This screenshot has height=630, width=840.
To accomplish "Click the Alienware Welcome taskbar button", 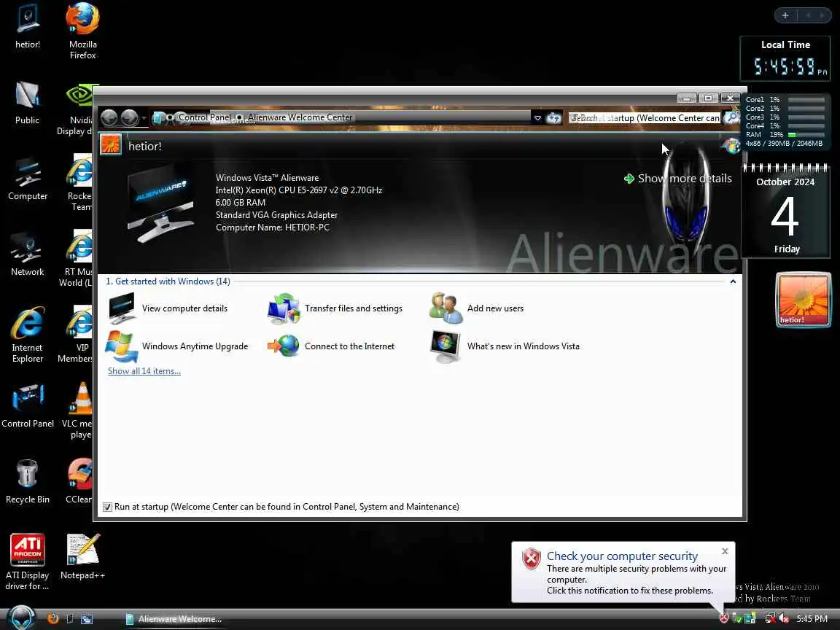I will [x=175, y=619].
